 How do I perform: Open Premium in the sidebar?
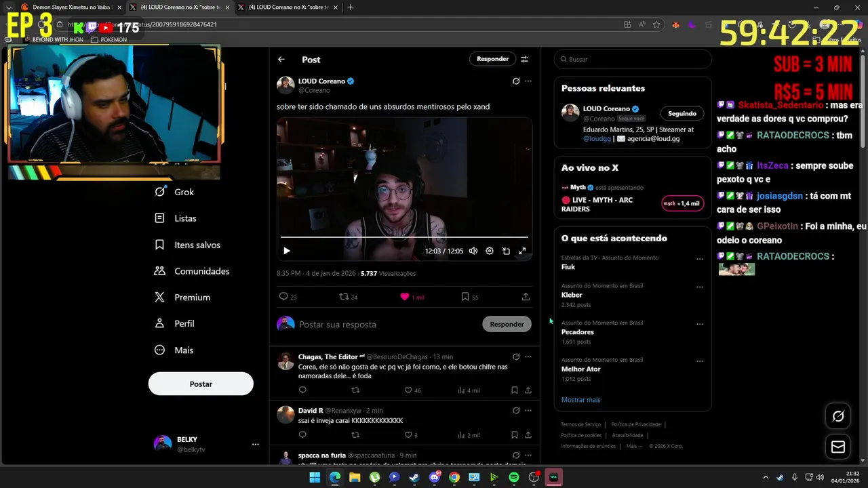(182, 298)
